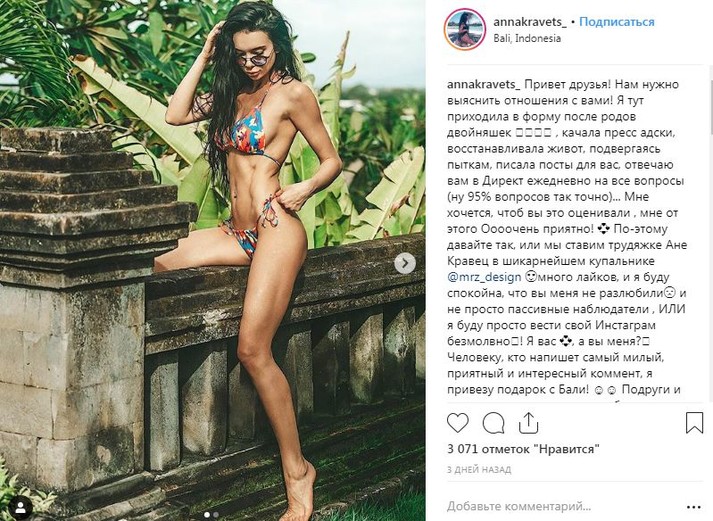Screen dimensions: 713x521
Task: Save post with bookmark icon
Action: [694, 423]
